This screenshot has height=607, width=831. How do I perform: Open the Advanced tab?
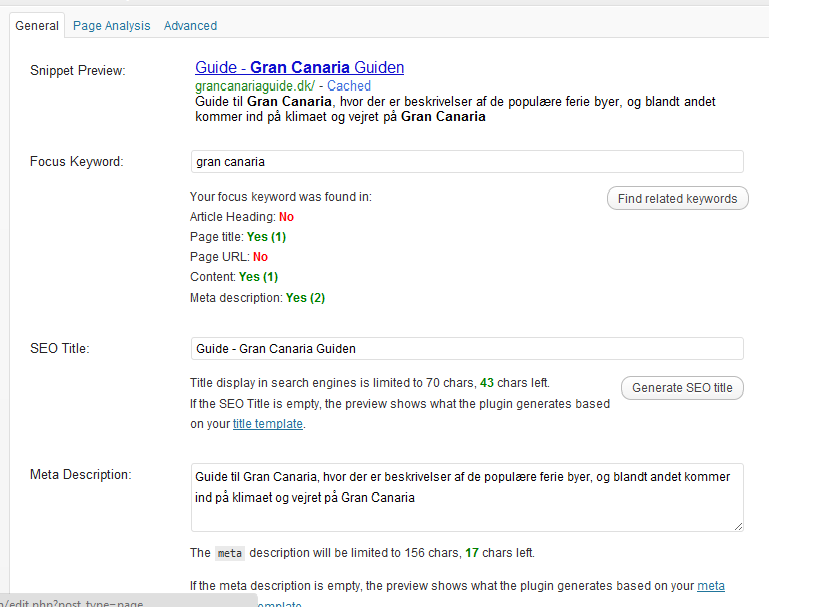coord(190,26)
